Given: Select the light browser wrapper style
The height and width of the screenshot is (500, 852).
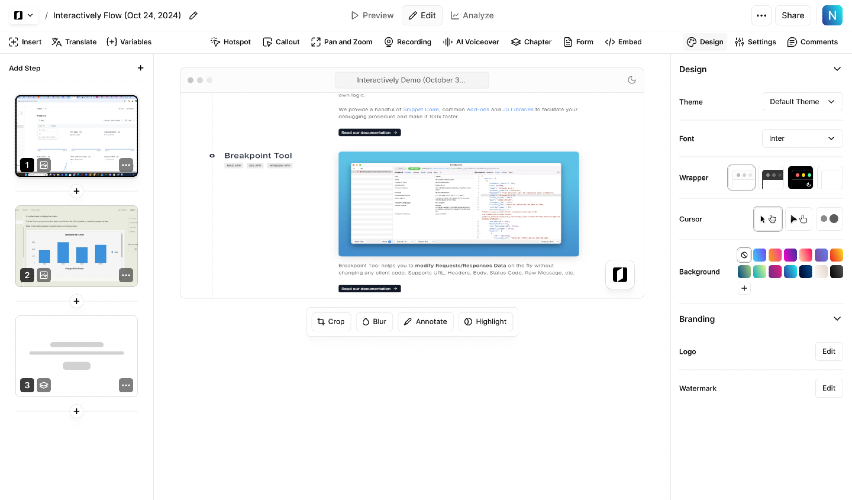Looking at the screenshot, I should [x=741, y=178].
